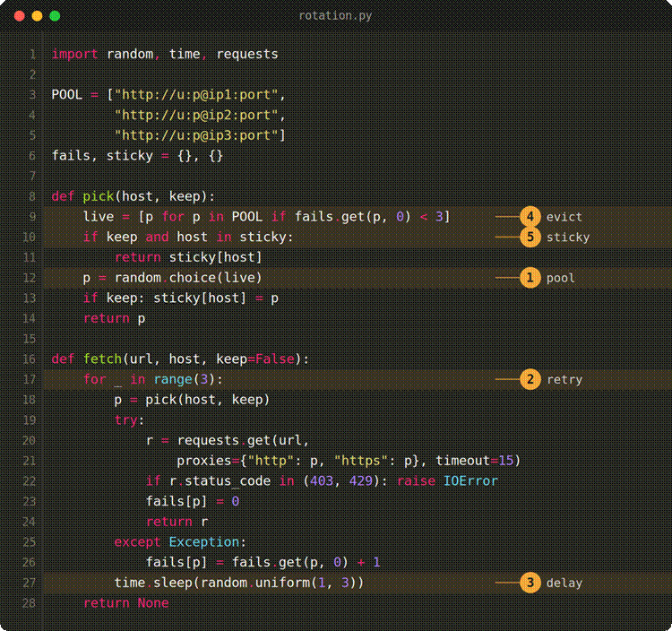Click gutter line number 28
The image size is (672, 631).
[30, 603]
